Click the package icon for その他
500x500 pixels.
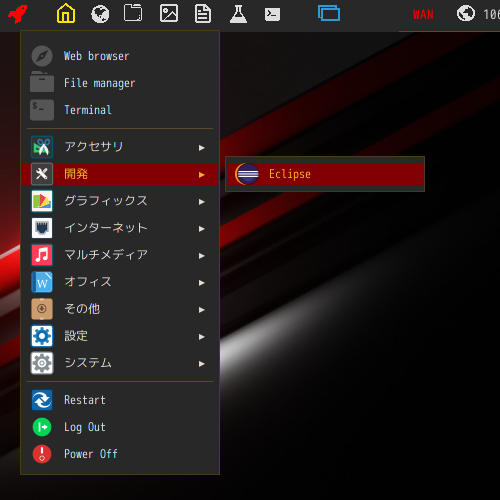tap(42, 309)
